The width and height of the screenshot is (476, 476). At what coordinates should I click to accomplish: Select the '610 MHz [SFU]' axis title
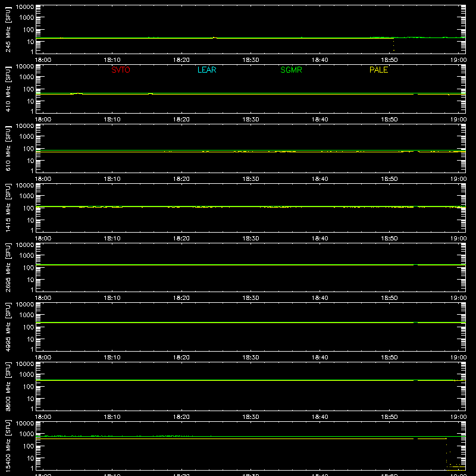click(x=8, y=148)
